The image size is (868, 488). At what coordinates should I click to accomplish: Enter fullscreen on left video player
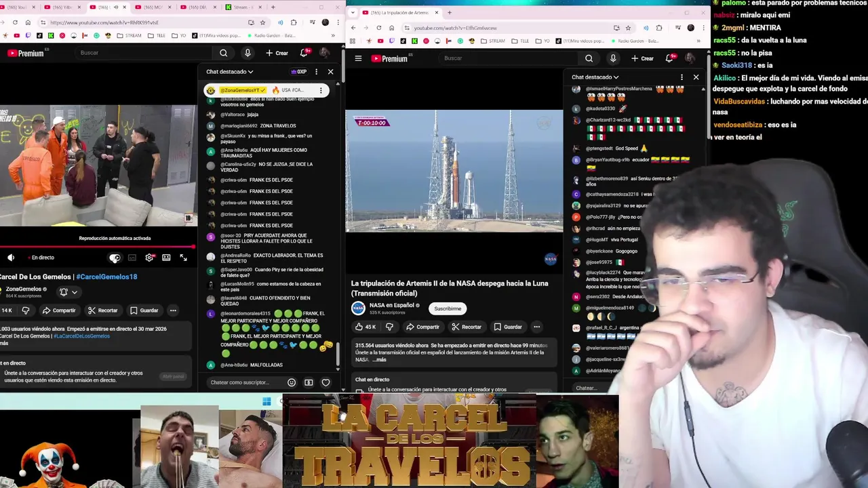183,258
